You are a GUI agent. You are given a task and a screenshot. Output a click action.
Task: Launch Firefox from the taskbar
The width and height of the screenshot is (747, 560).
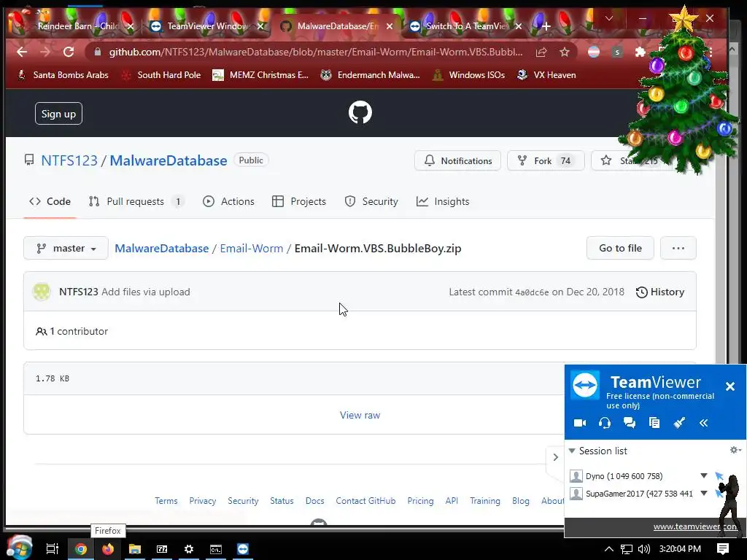coord(108,549)
